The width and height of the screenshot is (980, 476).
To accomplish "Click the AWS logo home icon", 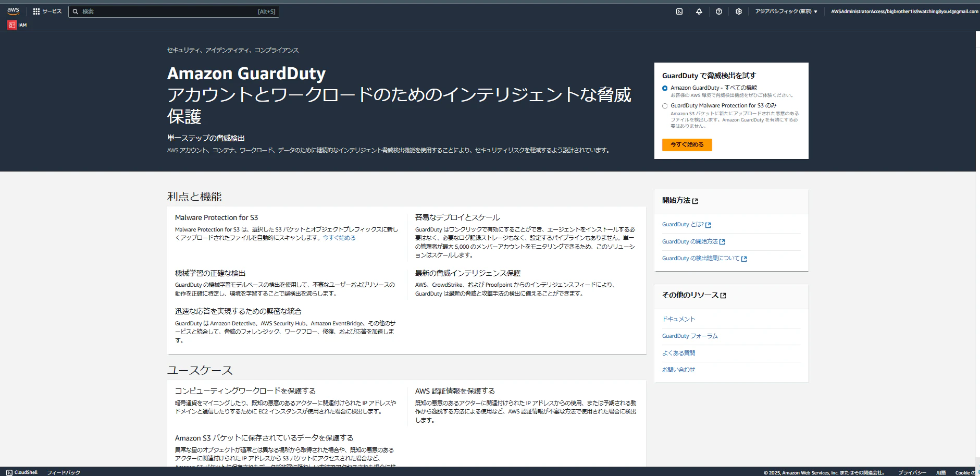I will tap(13, 11).
